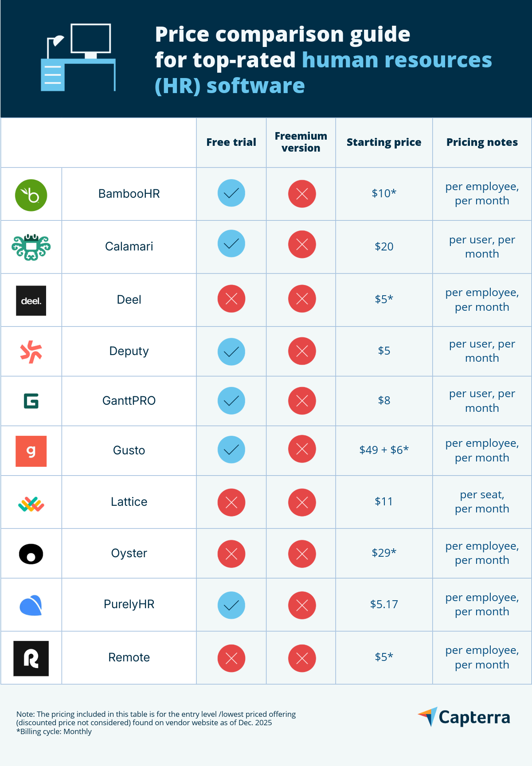
Task: Select the Calamari octopus logo
Action: tap(31, 247)
